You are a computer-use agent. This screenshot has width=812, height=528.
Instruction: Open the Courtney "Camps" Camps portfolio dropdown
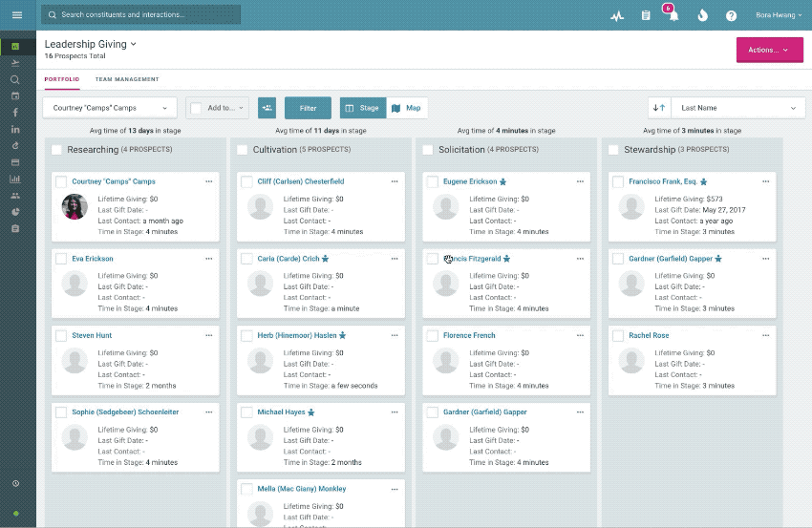110,108
